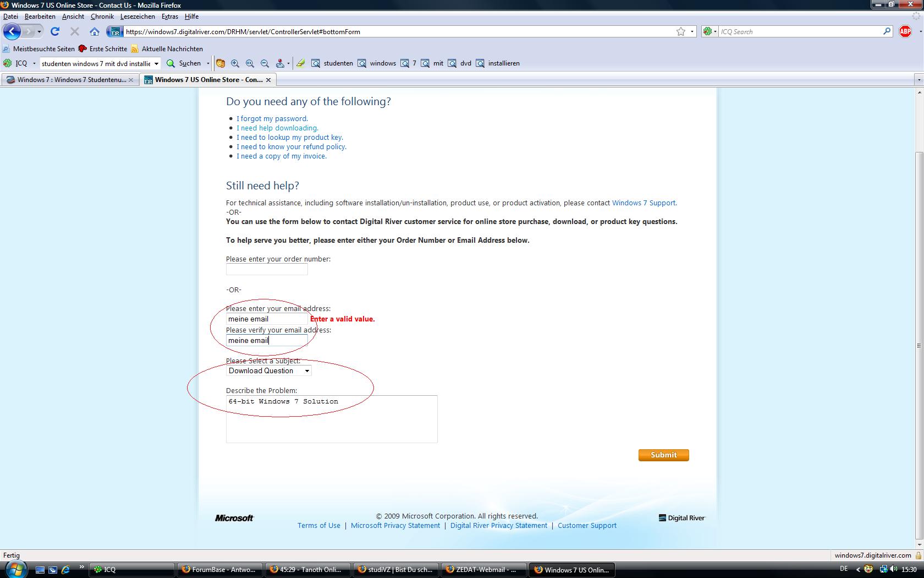Open the back/forward history dropdown
The height and width of the screenshot is (578, 924).
point(39,31)
